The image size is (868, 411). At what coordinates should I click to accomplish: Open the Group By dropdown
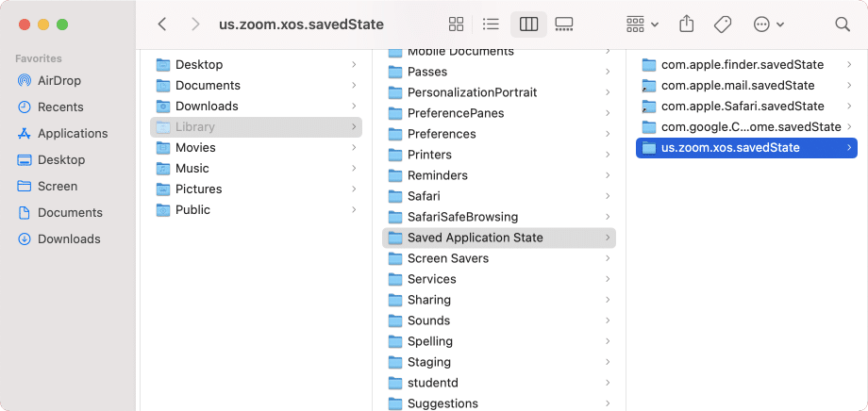click(x=643, y=25)
